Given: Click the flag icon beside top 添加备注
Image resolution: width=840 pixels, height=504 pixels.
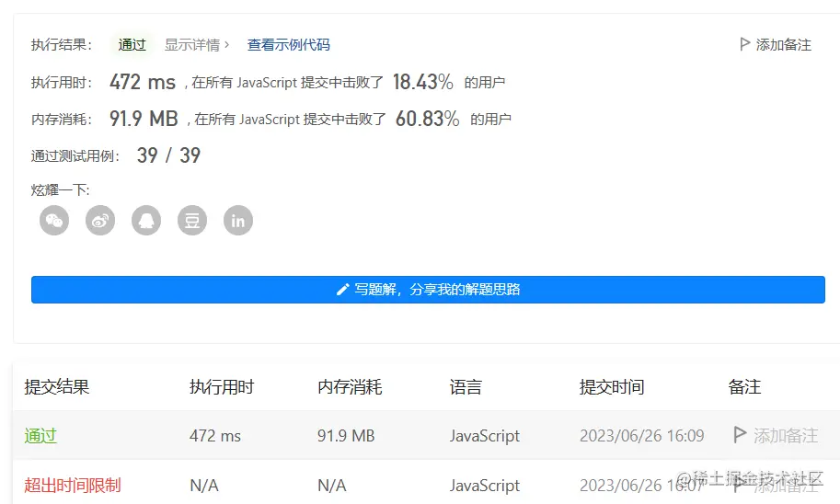Looking at the screenshot, I should point(744,44).
